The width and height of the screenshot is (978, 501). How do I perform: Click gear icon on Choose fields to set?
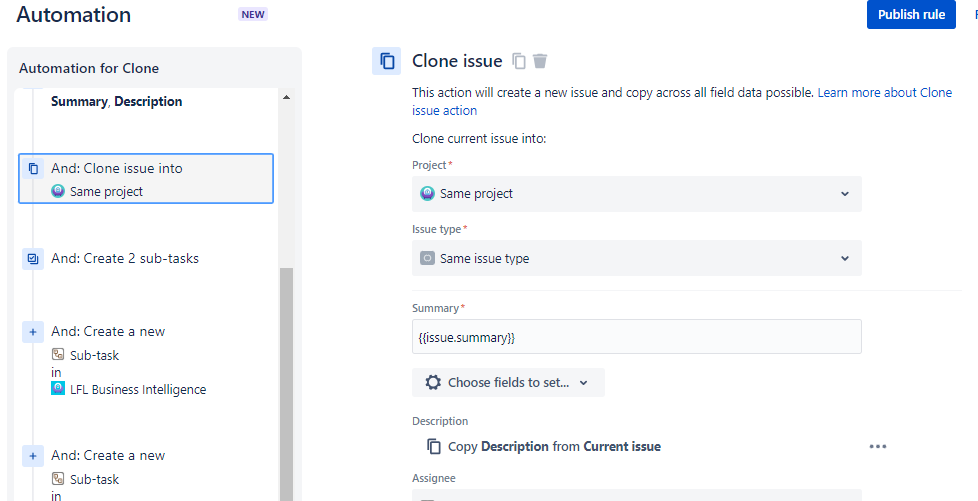point(433,382)
